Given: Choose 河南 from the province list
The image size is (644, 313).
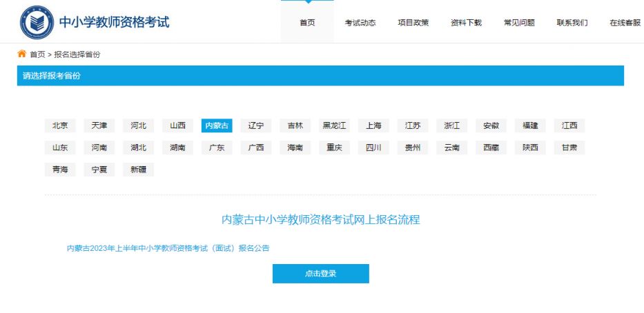Looking at the screenshot, I should click(99, 148).
